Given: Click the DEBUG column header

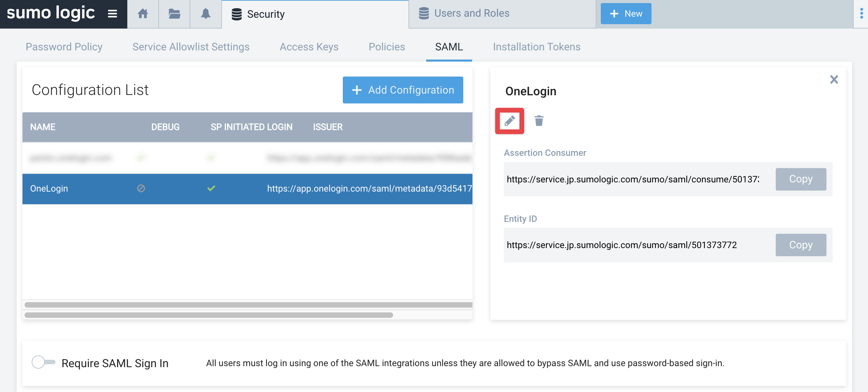Looking at the screenshot, I should point(165,127).
